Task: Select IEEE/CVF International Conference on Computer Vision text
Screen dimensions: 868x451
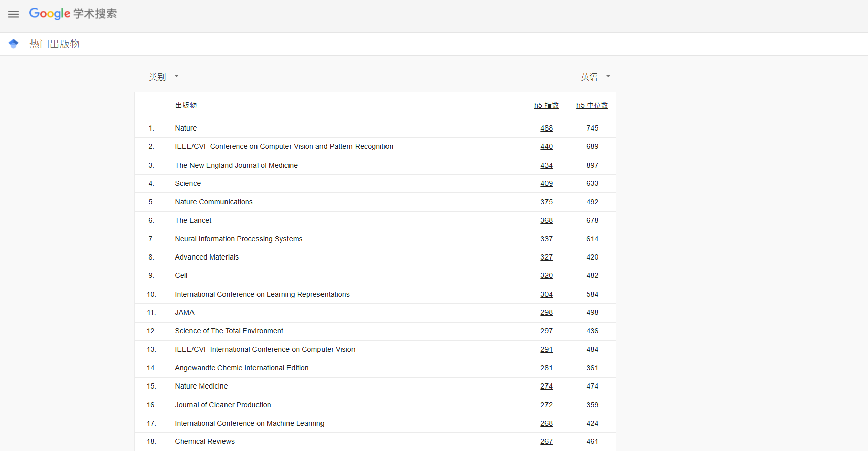Action: [x=265, y=349]
